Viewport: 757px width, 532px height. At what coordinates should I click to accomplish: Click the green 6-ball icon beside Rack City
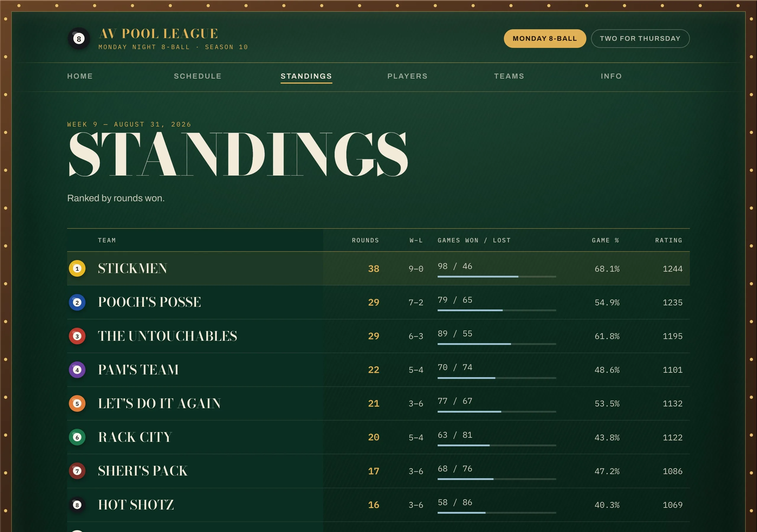77,437
